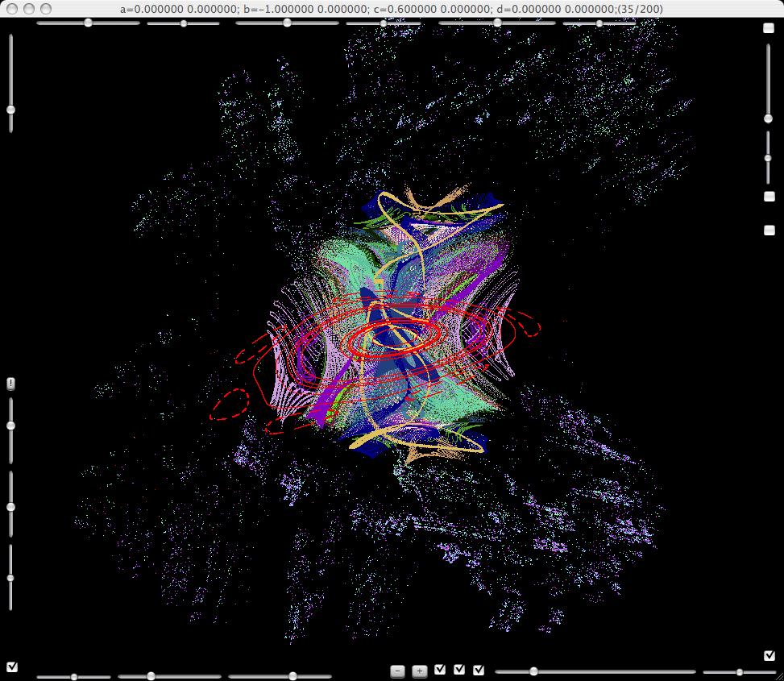Click the knob of the vertical slider just below the exclamation button
784x681 pixels.
(10, 426)
